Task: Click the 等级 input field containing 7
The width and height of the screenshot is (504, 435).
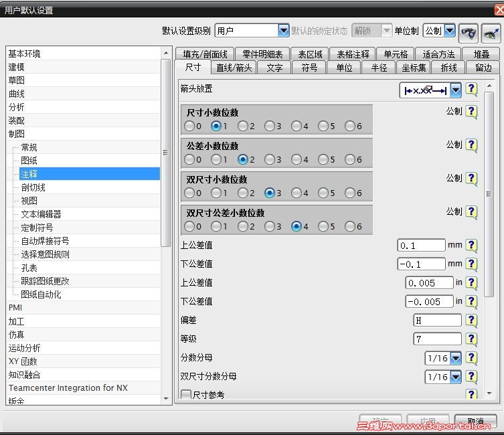Action: coord(437,339)
